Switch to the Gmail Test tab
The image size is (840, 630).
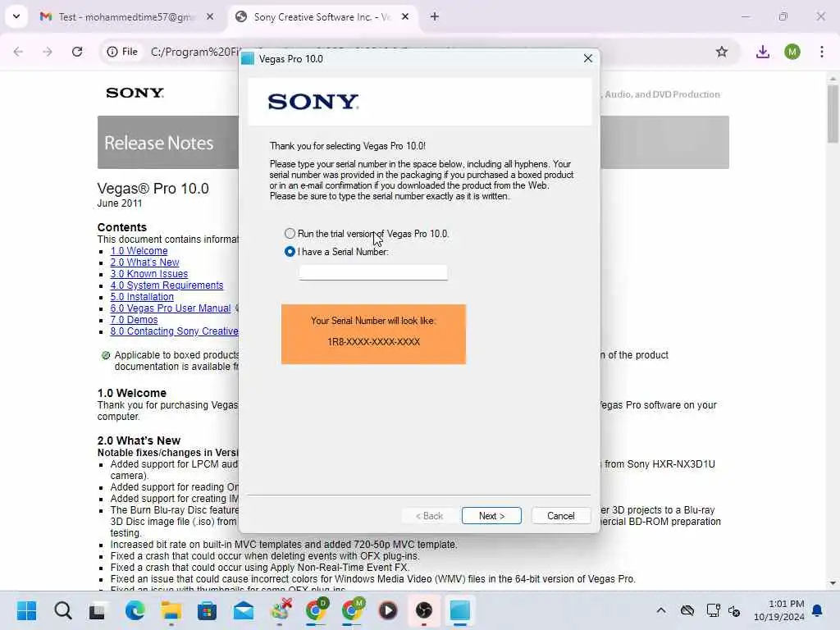(126, 17)
